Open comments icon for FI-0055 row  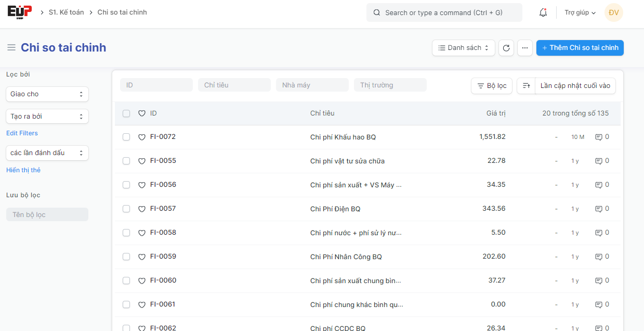599,161
